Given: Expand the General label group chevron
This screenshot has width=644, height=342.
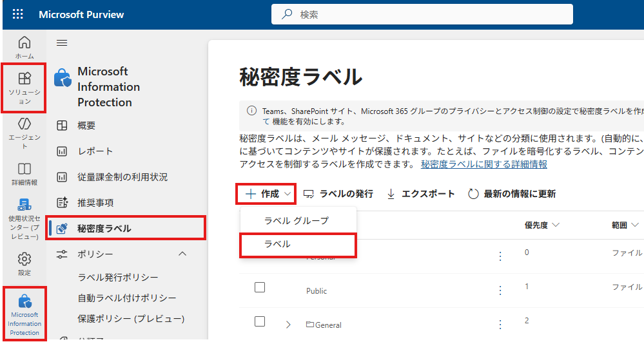Looking at the screenshot, I should (x=288, y=325).
